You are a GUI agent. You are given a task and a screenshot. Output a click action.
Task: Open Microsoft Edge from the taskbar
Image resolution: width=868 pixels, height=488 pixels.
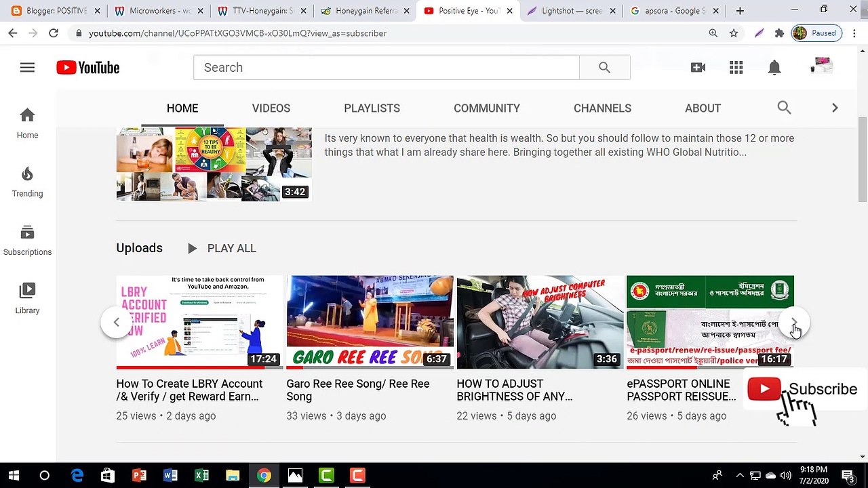[77, 476]
